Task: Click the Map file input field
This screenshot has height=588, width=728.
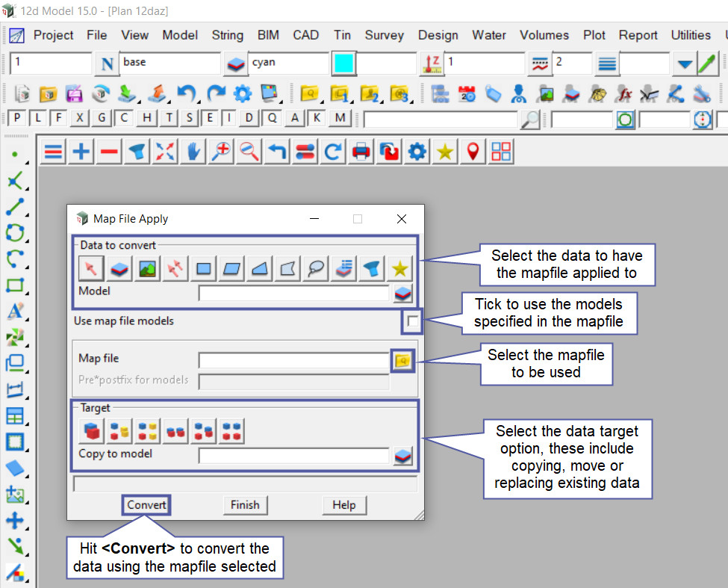Action: click(293, 361)
